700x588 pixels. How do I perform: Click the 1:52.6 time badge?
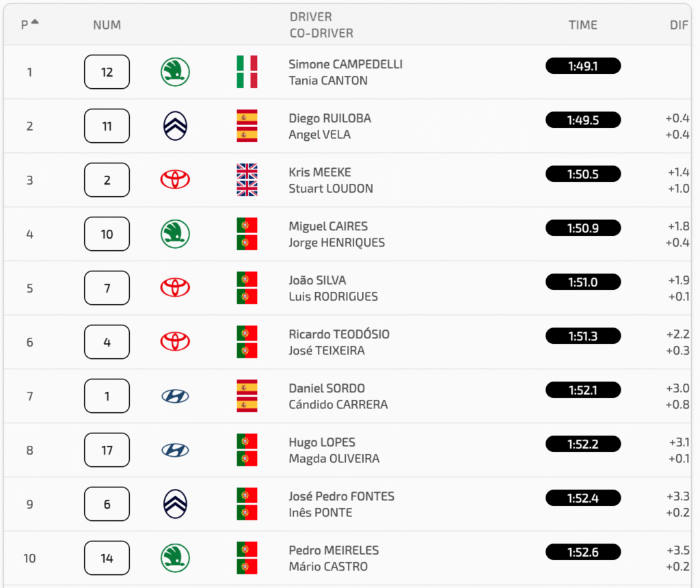[x=582, y=552]
